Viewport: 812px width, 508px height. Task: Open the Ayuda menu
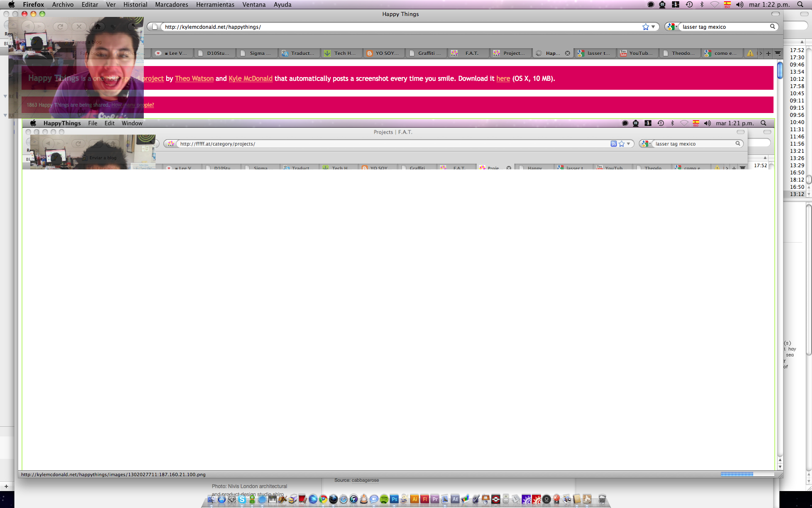coord(282,5)
